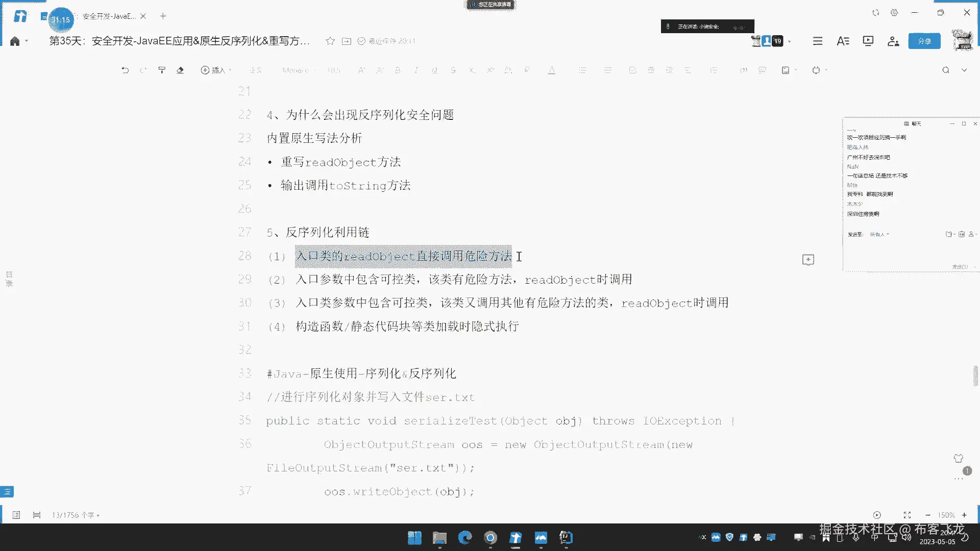The height and width of the screenshot is (551, 980).
Task: Open collaborator permissions icon
Action: click(893, 41)
